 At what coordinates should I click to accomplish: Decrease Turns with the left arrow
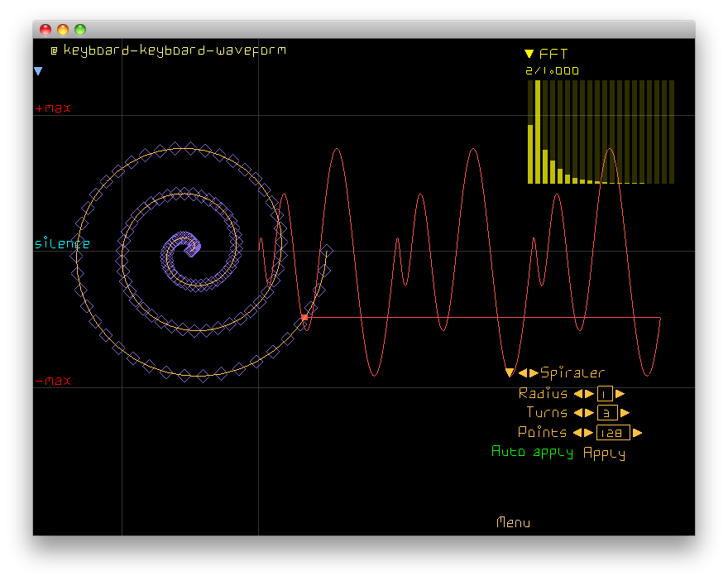578,413
